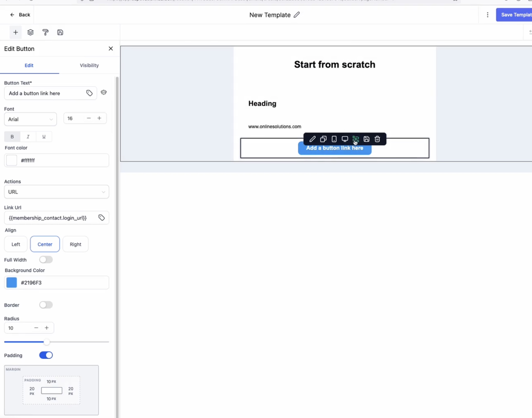Viewport: 532px width, 418px height.
Task: Open the three-dot more options menu
Action: click(x=487, y=15)
